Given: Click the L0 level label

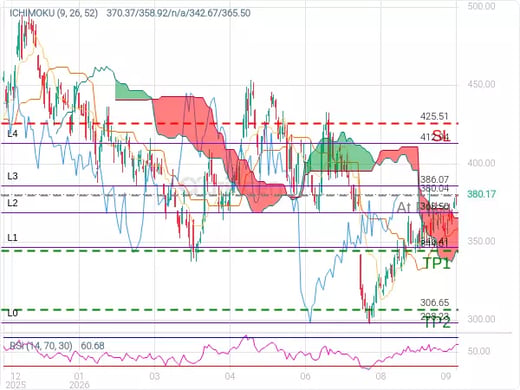Looking at the screenshot, I should pos(13,313).
